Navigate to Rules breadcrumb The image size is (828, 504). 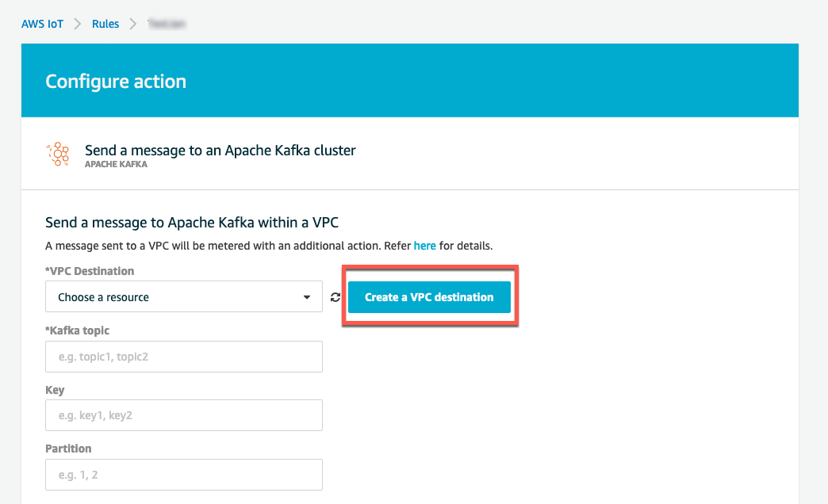105,24
